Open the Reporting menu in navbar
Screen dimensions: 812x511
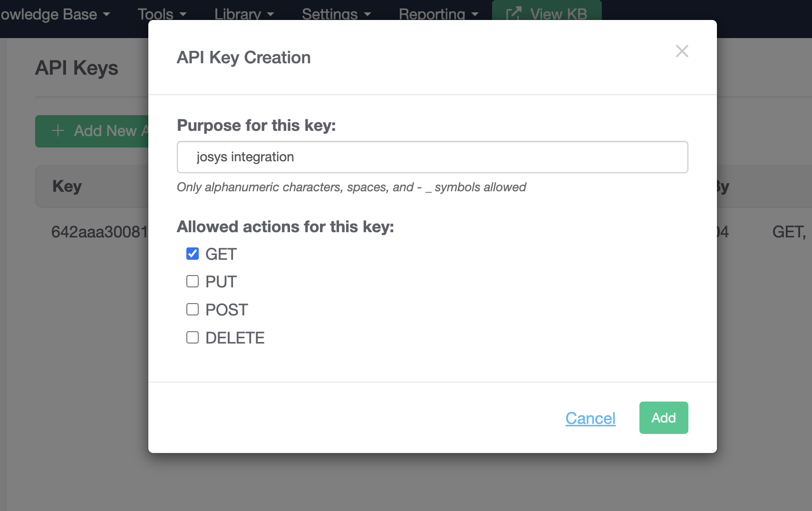tap(438, 14)
